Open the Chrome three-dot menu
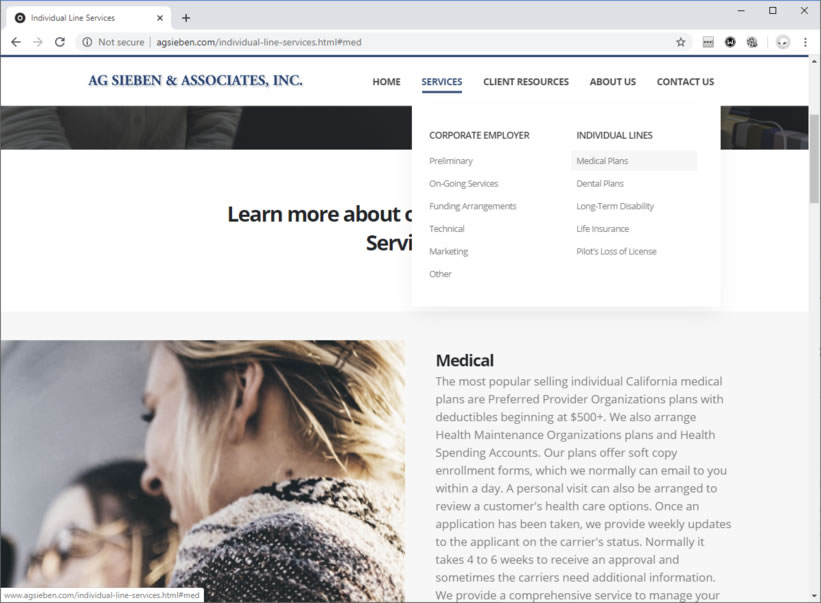 [805, 42]
